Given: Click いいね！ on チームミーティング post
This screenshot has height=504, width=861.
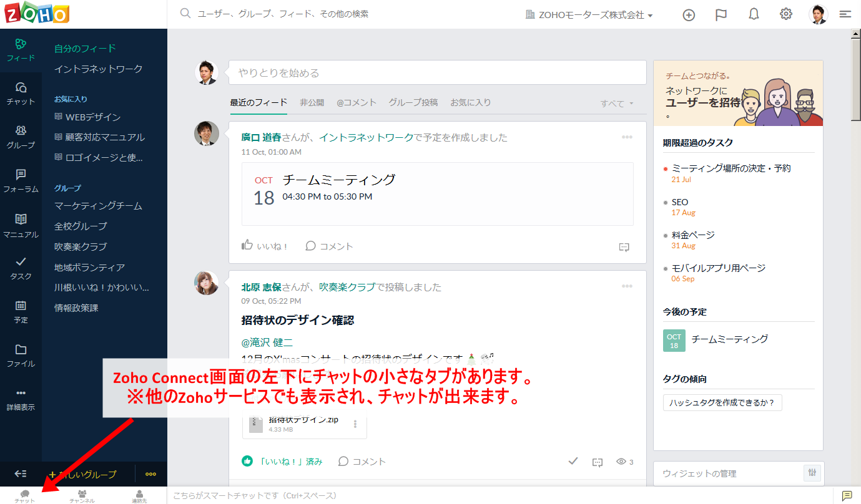Looking at the screenshot, I should click(x=265, y=246).
